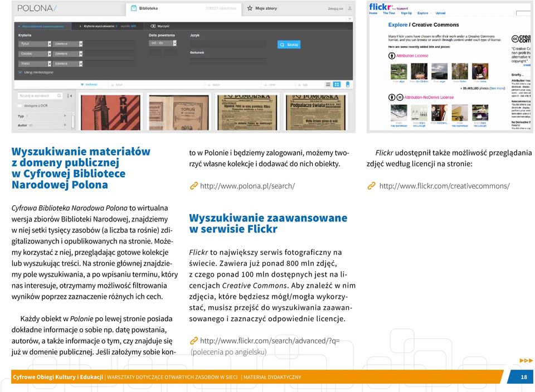Click the orange next-page arrows
Screen dimensions: 535x392
[526, 360]
